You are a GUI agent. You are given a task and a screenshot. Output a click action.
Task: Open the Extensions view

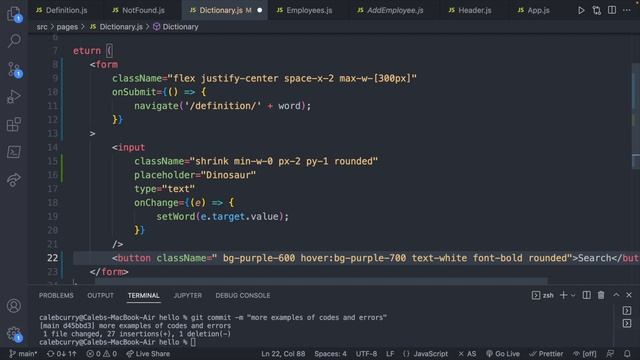point(14,124)
